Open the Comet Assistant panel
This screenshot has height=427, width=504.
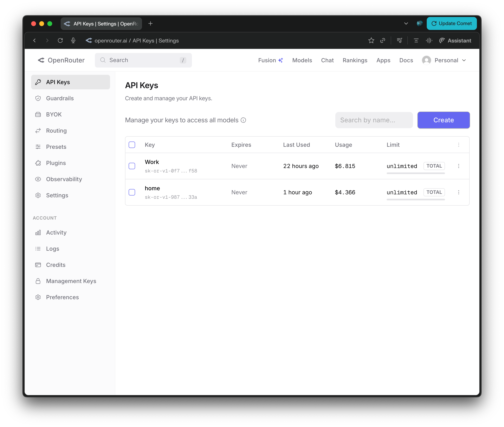(x=455, y=40)
